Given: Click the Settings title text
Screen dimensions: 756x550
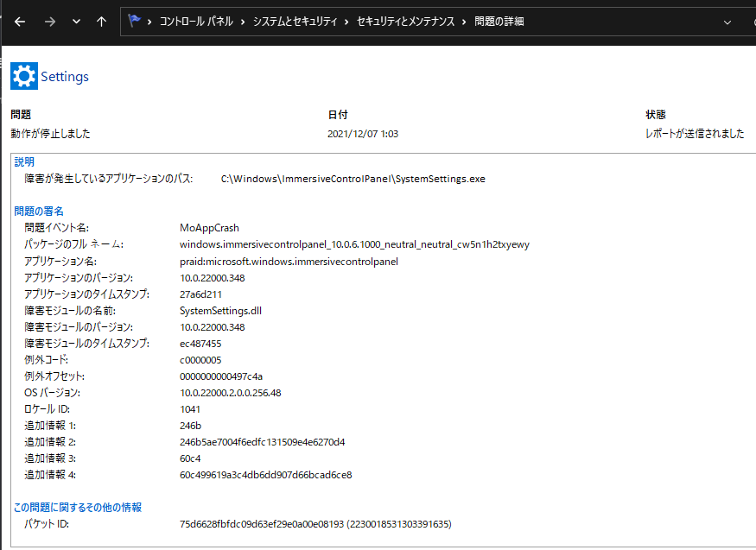Looking at the screenshot, I should click(65, 77).
